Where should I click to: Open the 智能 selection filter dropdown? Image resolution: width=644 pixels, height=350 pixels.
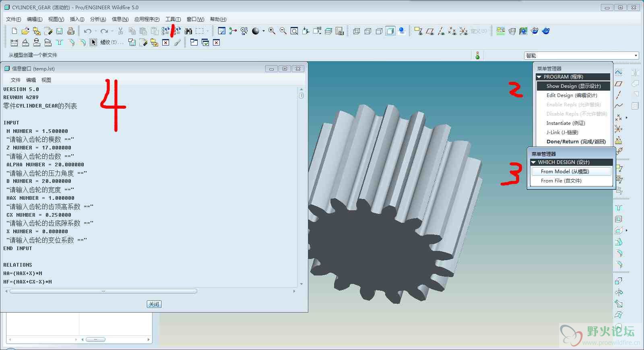(x=636, y=56)
